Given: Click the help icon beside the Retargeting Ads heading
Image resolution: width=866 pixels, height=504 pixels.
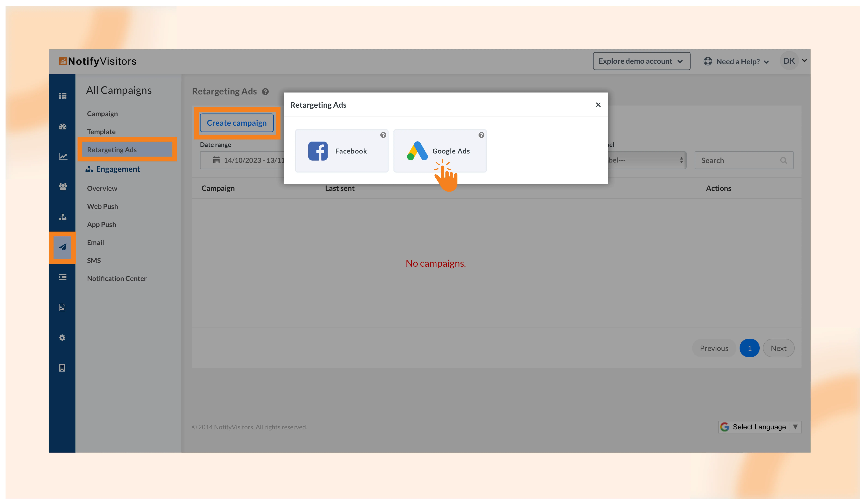Looking at the screenshot, I should click(265, 92).
